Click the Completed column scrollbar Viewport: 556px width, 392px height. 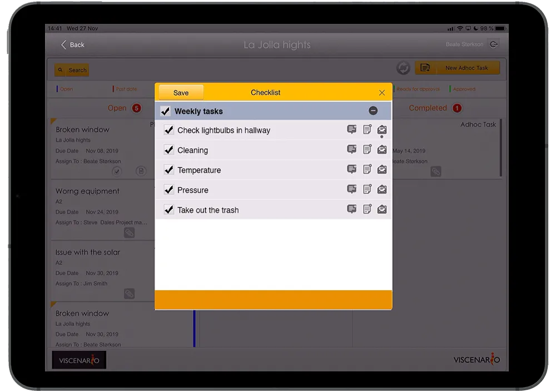501,147
